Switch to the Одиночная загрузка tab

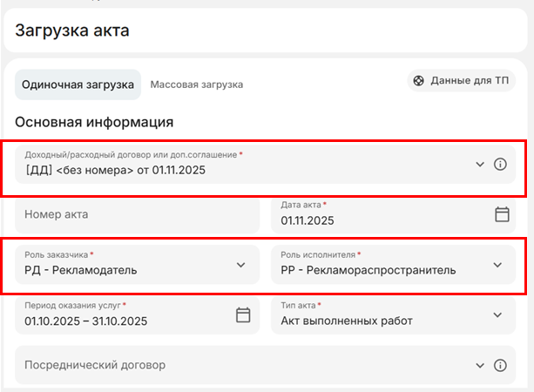(78, 84)
